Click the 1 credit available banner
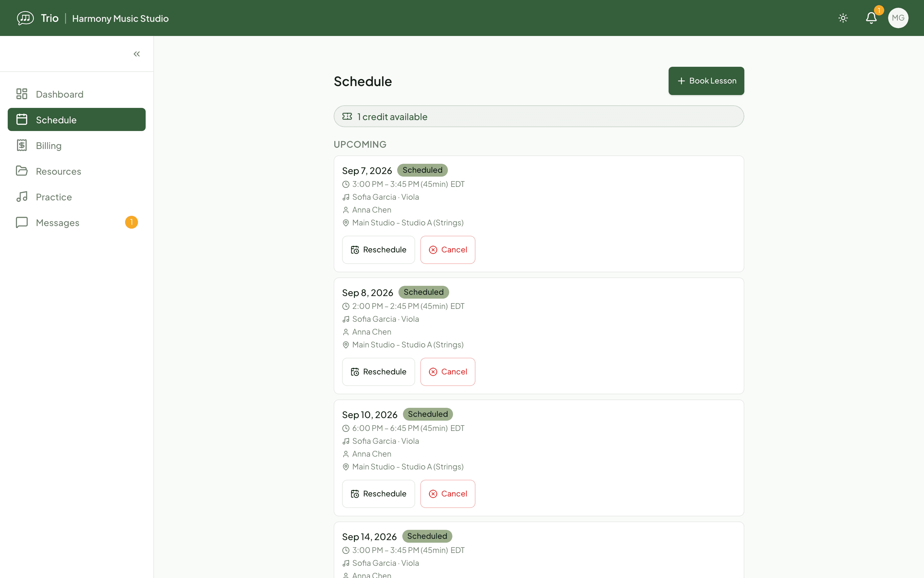 (539, 116)
